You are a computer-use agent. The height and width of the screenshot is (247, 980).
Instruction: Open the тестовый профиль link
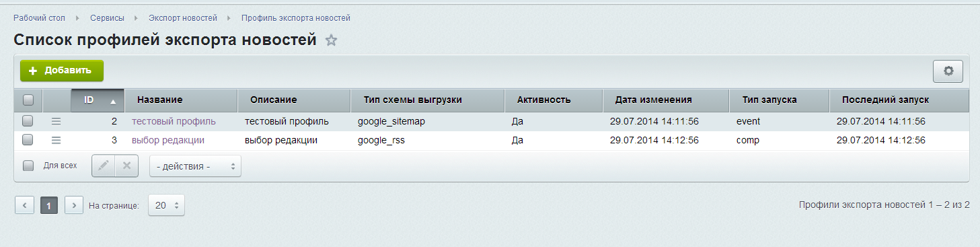pos(174,121)
